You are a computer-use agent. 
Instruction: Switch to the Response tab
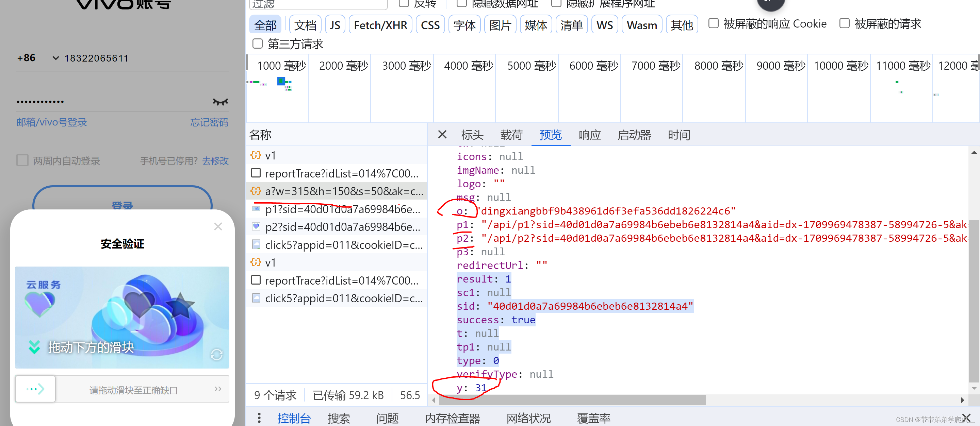pyautogui.click(x=589, y=135)
